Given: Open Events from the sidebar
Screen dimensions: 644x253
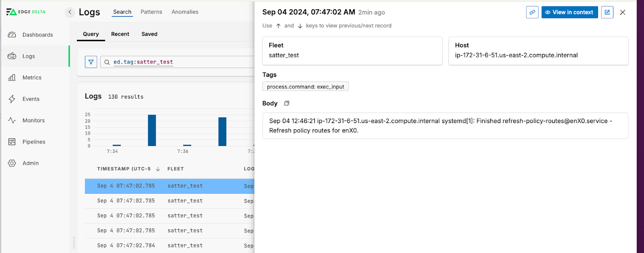Looking at the screenshot, I should [31, 99].
